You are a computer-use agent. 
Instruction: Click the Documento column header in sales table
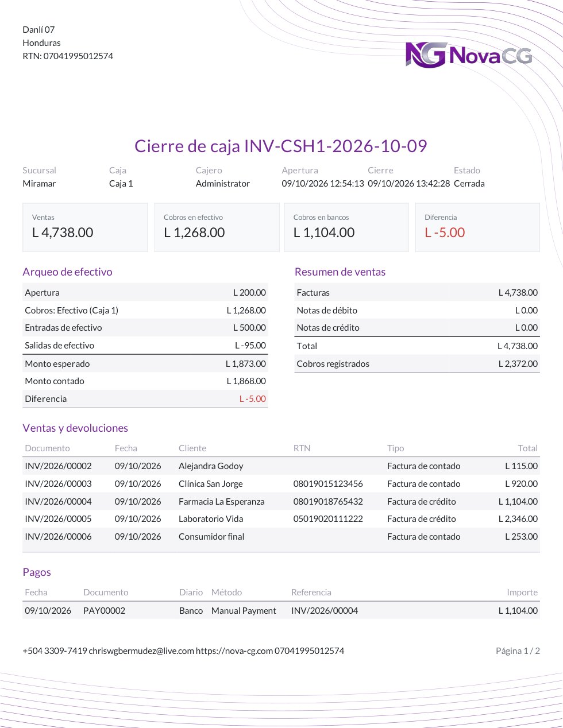tap(47, 448)
